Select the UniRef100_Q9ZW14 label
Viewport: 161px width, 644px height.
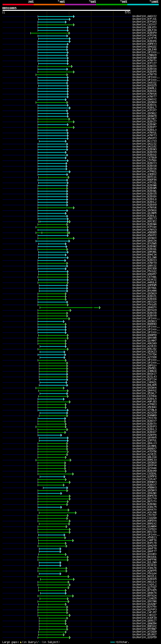coord(144,102)
